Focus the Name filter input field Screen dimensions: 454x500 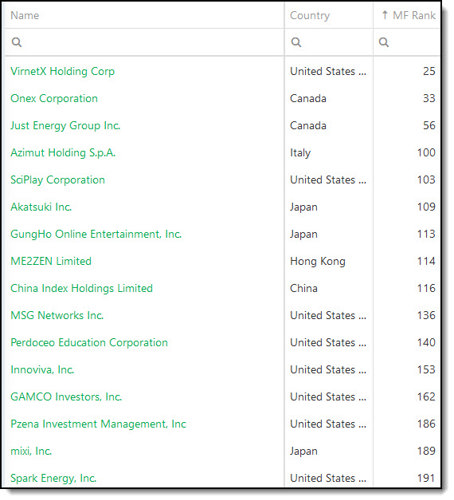pyautogui.click(x=144, y=42)
